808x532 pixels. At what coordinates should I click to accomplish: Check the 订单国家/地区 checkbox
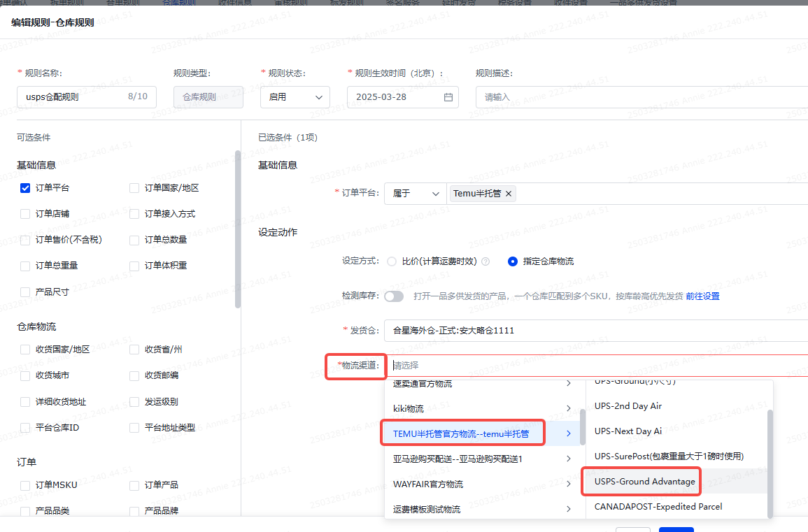pyautogui.click(x=134, y=188)
